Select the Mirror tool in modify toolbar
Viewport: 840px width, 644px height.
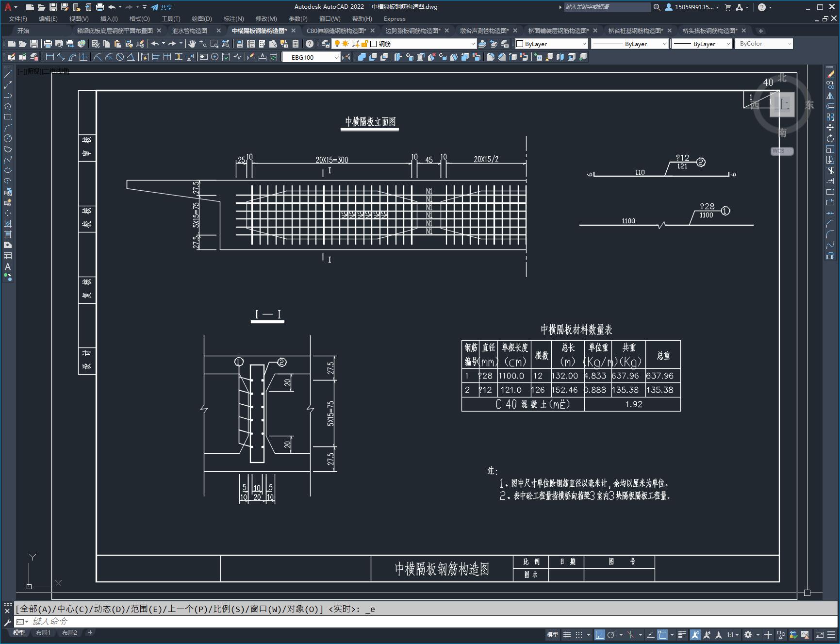coord(830,96)
